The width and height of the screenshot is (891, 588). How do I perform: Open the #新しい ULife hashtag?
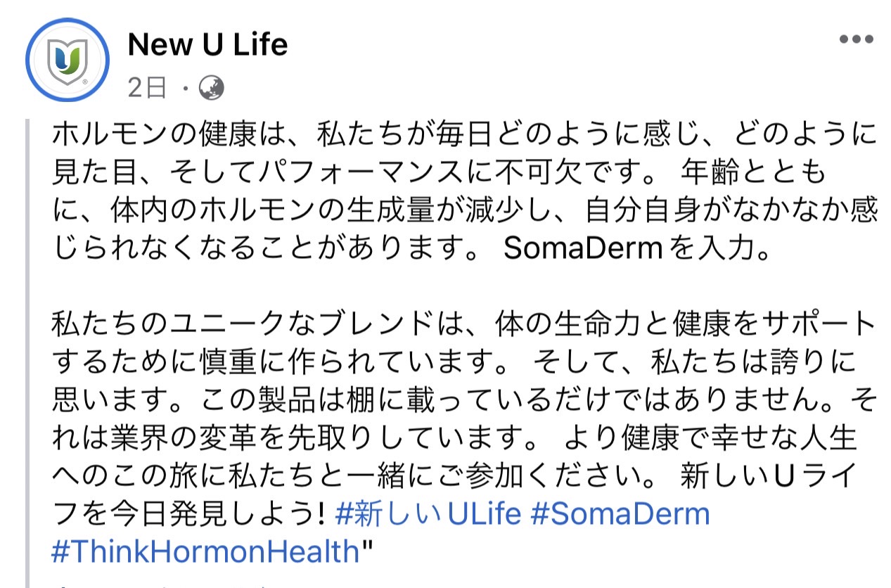point(428,515)
